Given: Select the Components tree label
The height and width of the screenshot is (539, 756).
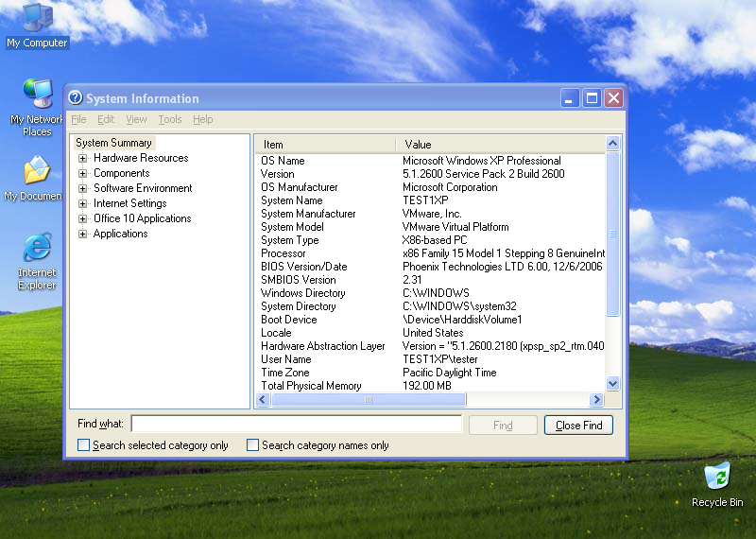Looking at the screenshot, I should [122, 173].
